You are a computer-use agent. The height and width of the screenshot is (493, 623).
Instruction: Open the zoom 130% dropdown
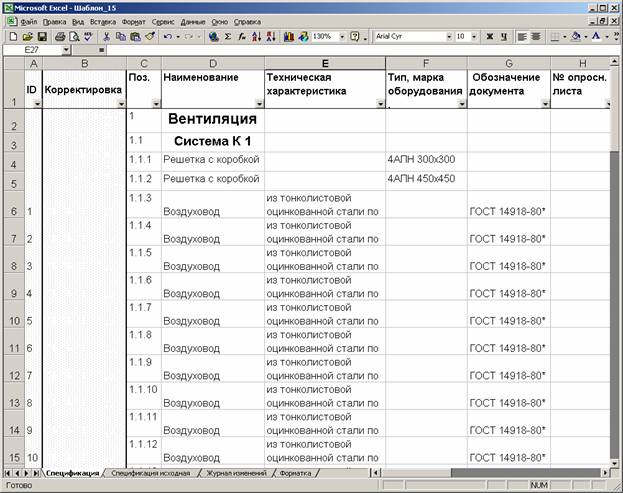[x=339, y=36]
